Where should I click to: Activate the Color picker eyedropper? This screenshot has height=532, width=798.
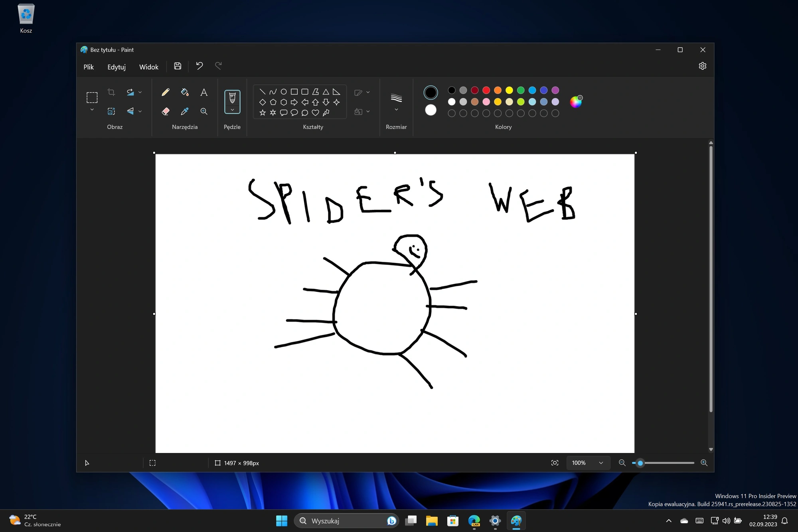(x=185, y=111)
